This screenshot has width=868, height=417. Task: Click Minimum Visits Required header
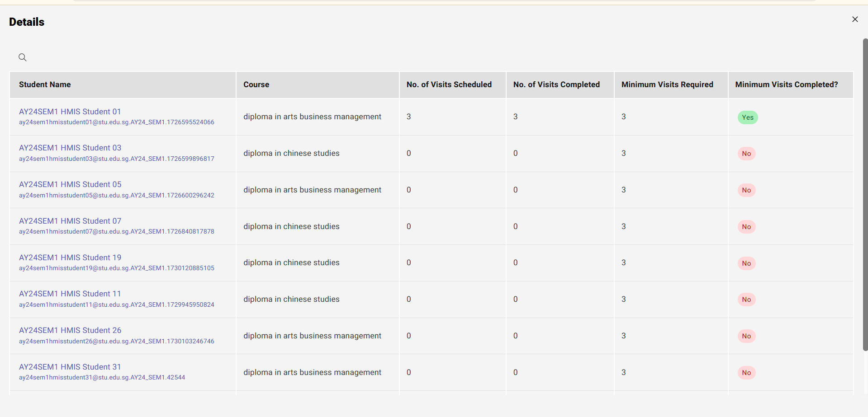pyautogui.click(x=667, y=84)
